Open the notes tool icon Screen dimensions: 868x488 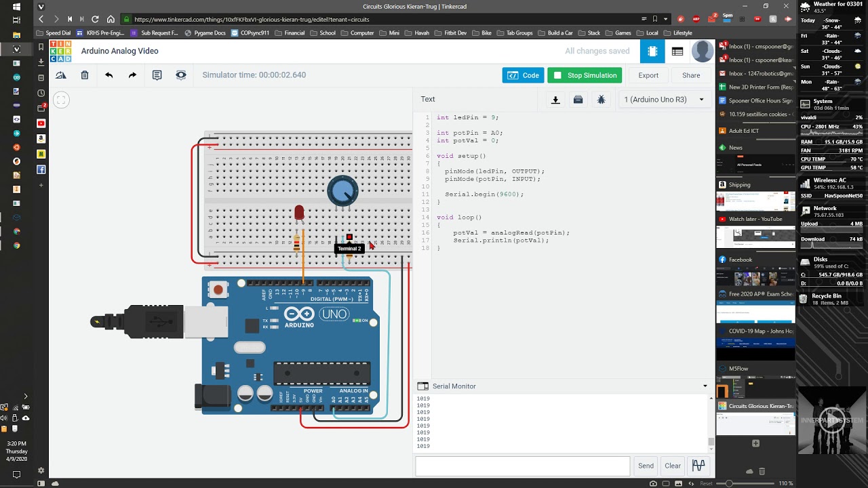[x=157, y=75]
